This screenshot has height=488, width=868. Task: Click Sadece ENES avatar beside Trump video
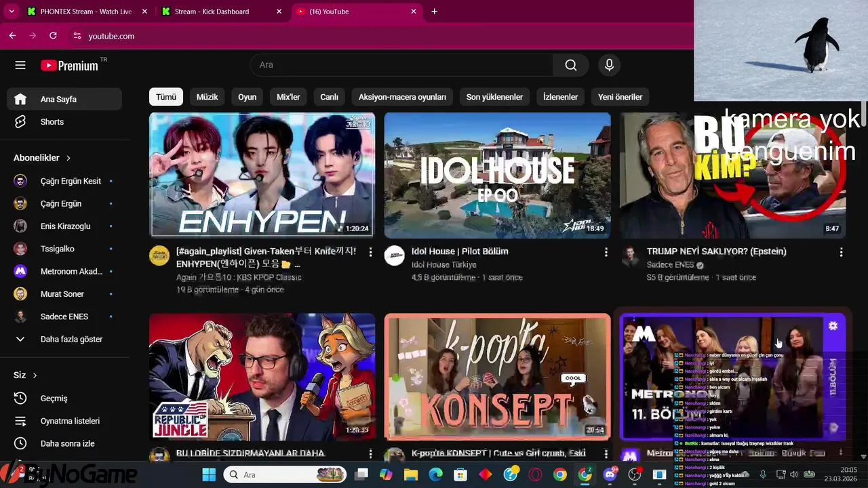click(x=630, y=256)
